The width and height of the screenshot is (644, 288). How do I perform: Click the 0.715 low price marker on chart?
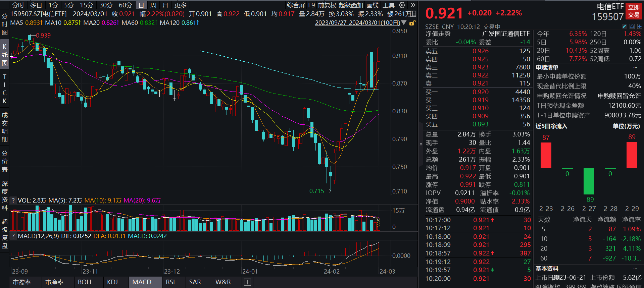coord(317,191)
